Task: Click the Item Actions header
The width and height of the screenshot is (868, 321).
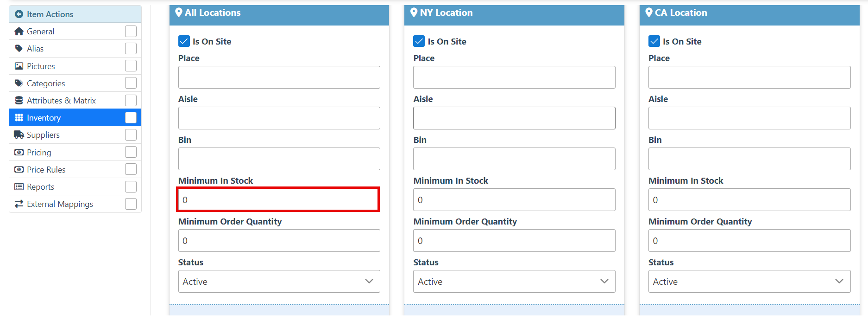Action: tap(50, 14)
